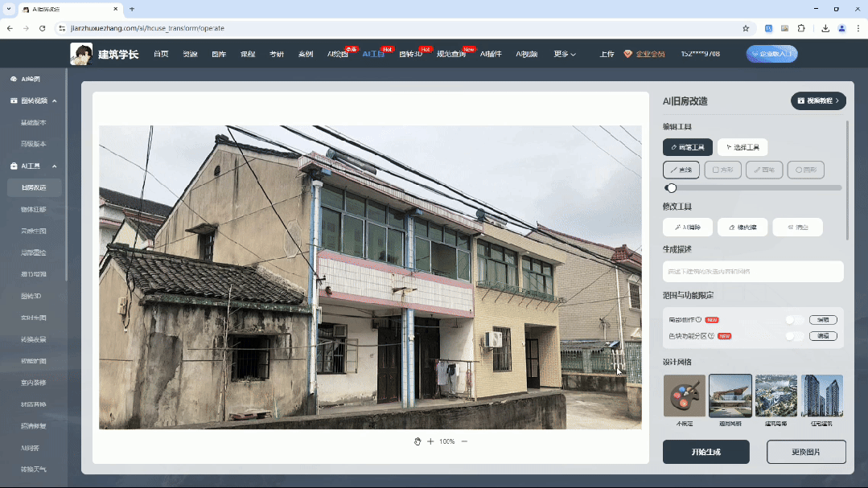The width and height of the screenshot is (868, 488).
Task: Open the translate extension icon in toolbar
Action: point(768,28)
